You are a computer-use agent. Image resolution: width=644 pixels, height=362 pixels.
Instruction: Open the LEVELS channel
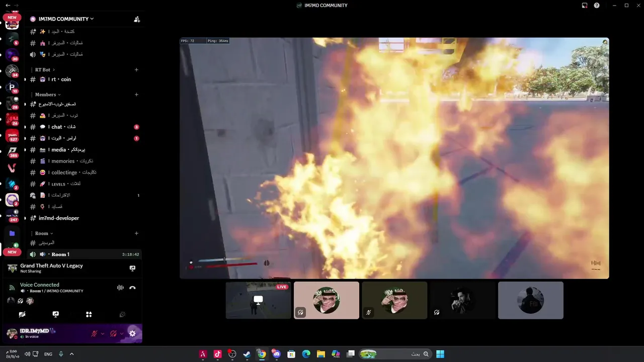point(84,184)
